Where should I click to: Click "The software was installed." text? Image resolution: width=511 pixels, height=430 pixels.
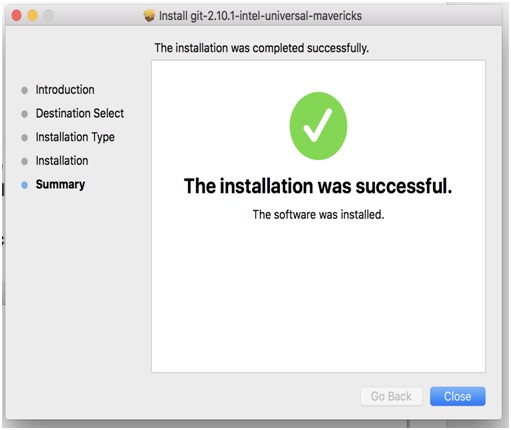318,214
